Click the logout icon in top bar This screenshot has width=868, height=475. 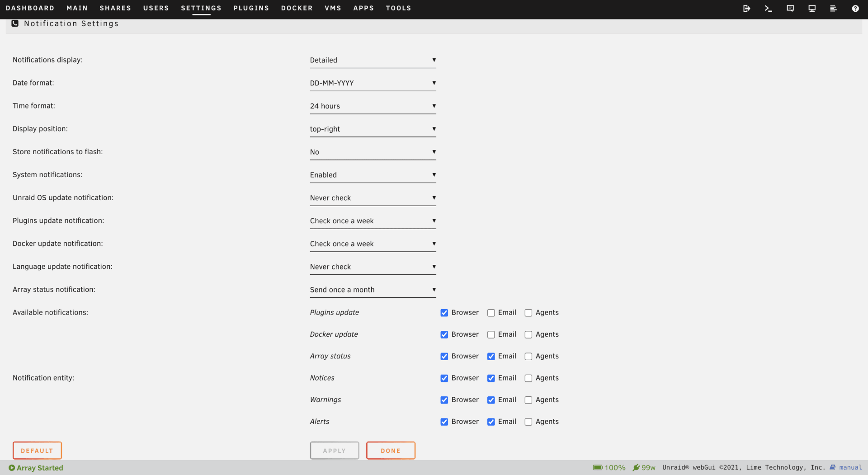click(746, 8)
